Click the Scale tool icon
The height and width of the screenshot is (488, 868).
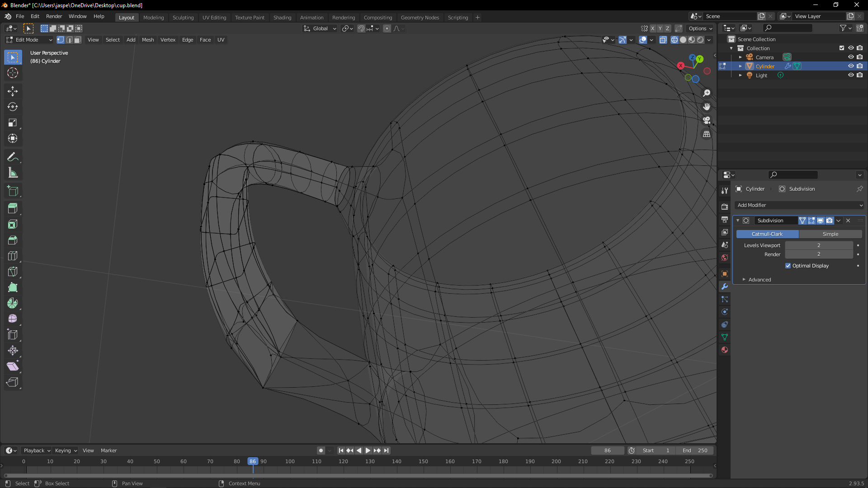[x=13, y=123]
